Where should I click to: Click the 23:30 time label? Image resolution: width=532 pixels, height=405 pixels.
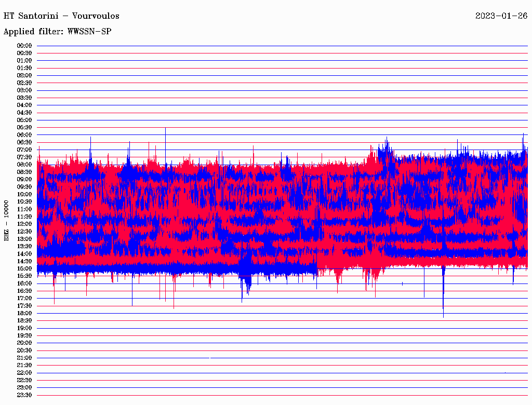click(24, 395)
